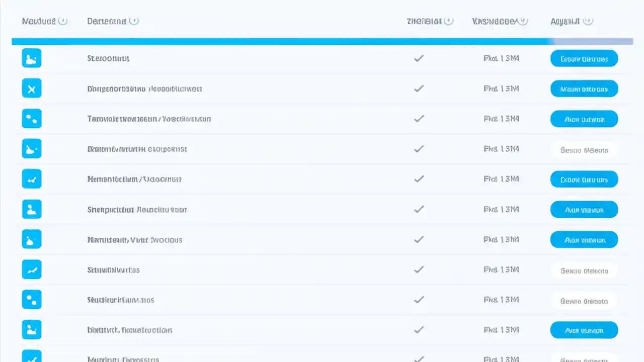
Task: Select the person icon in the first module row
Action: [x=32, y=58]
